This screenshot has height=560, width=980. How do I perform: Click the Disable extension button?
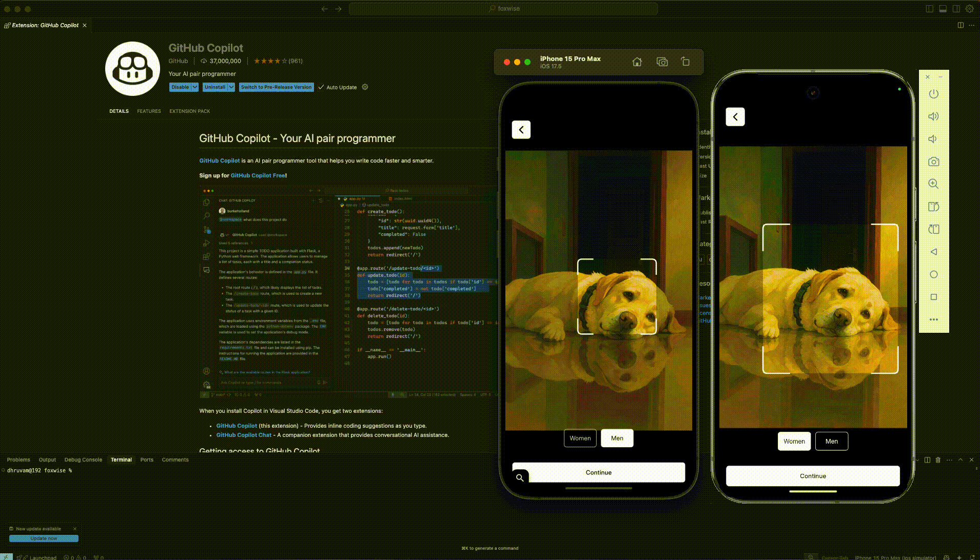pos(180,87)
